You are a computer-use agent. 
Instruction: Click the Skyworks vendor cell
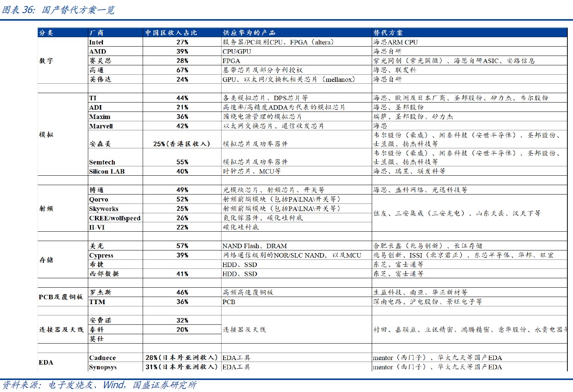click(x=115, y=208)
